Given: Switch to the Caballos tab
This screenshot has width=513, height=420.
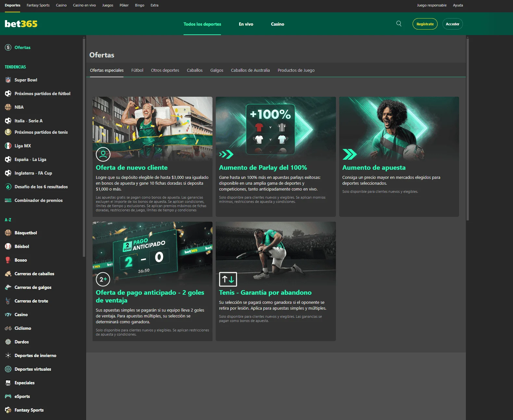Looking at the screenshot, I should tap(195, 70).
